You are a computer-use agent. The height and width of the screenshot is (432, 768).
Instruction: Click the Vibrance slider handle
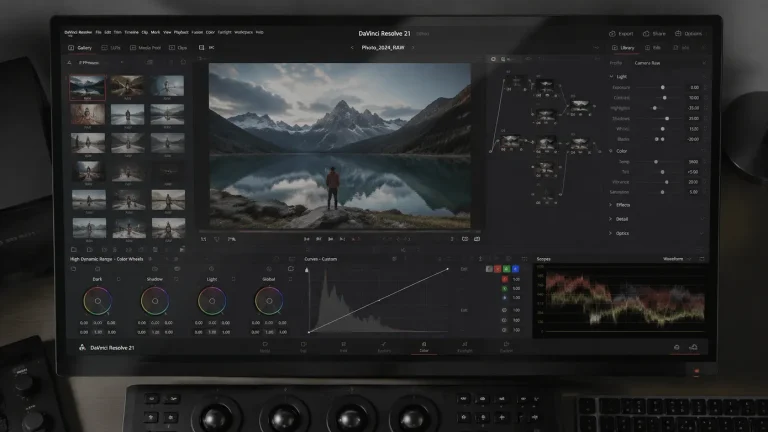point(667,182)
